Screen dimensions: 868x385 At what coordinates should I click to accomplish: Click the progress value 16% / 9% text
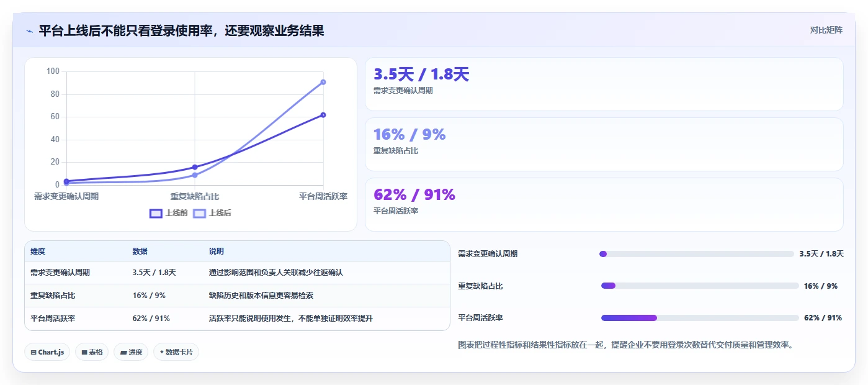(821, 286)
